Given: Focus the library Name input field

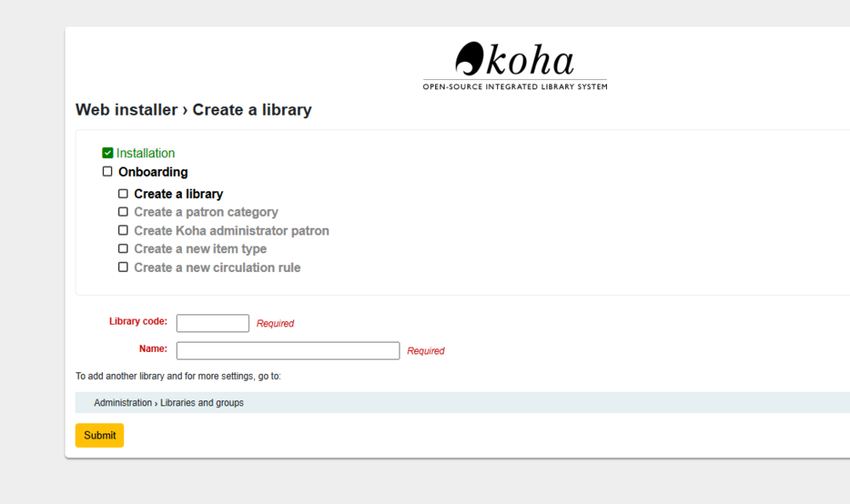Looking at the screenshot, I should click(288, 351).
